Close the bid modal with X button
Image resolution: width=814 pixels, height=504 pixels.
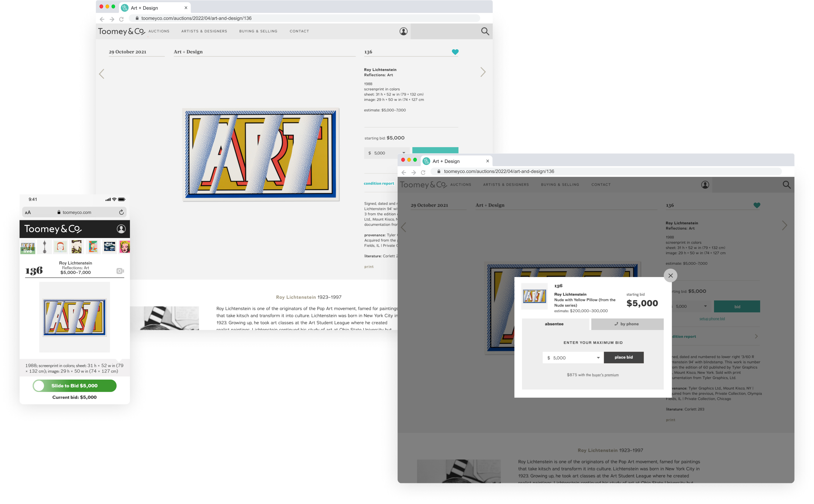pos(671,276)
